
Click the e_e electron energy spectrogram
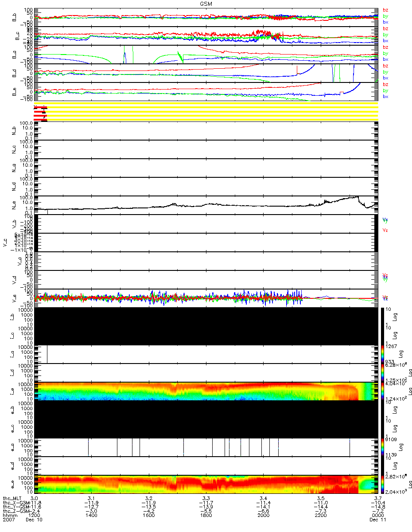point(206,485)
